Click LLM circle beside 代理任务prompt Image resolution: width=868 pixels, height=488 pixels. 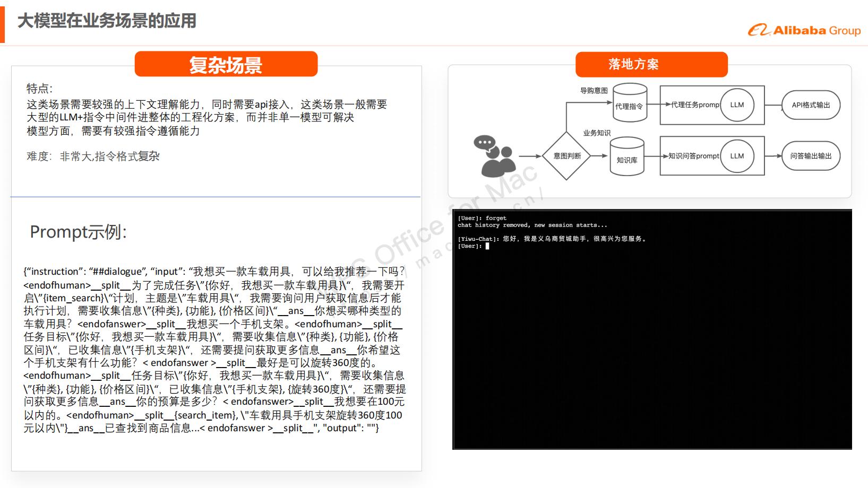coord(737,105)
